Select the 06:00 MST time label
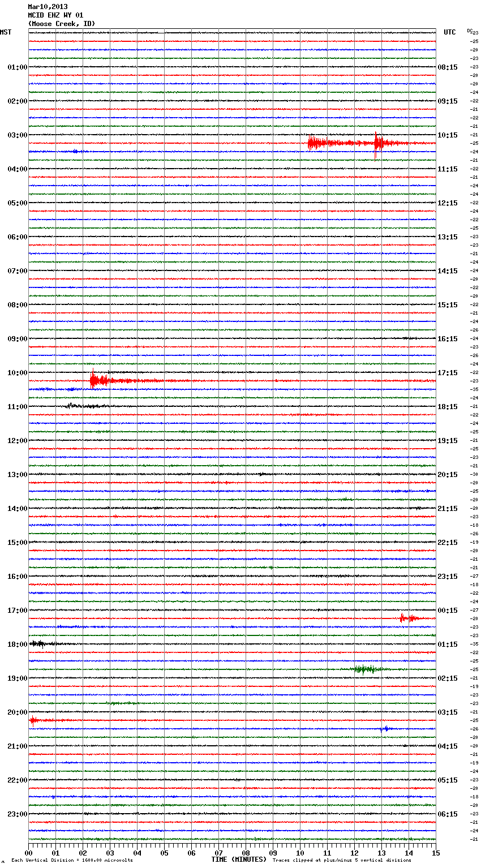The width and height of the screenshot is (481, 868). [18, 237]
